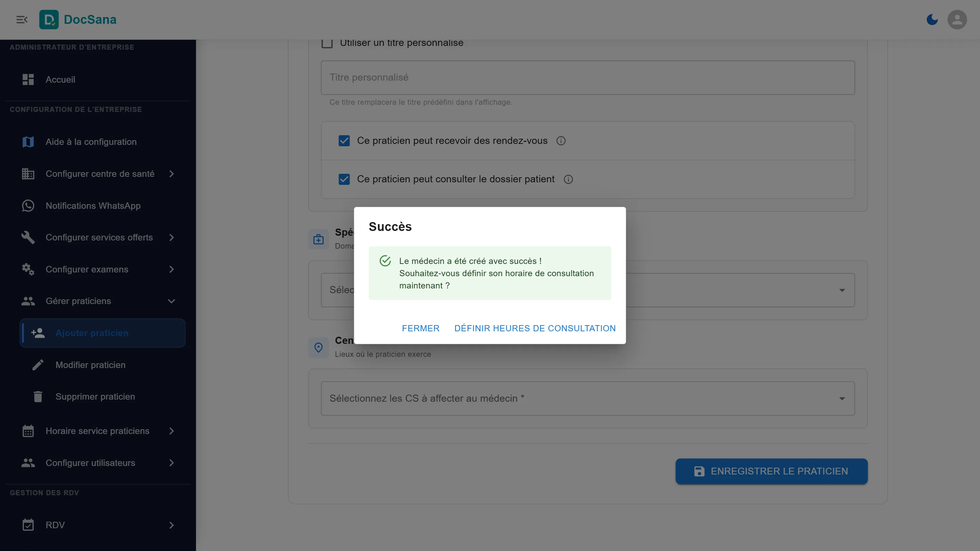Image resolution: width=980 pixels, height=551 pixels.
Task: Click the Aide à la configuration map icon
Action: [28, 142]
